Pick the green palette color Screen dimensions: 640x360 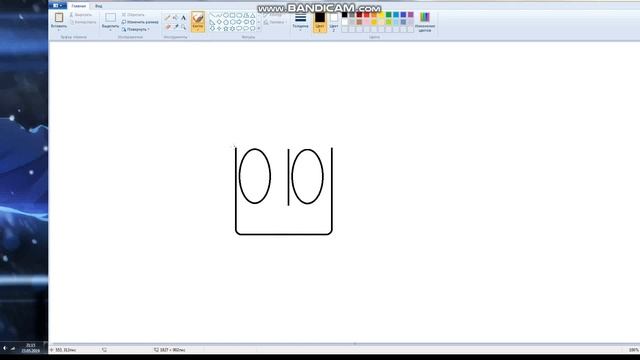pos(389,15)
